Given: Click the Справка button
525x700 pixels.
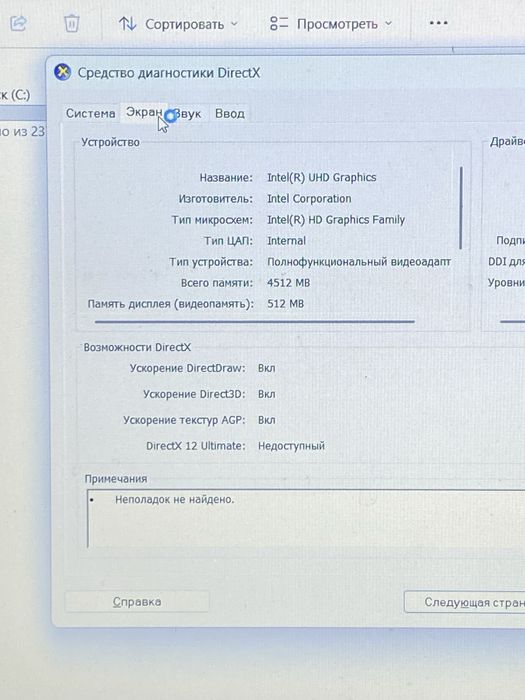Looking at the screenshot, I should 137,601.
